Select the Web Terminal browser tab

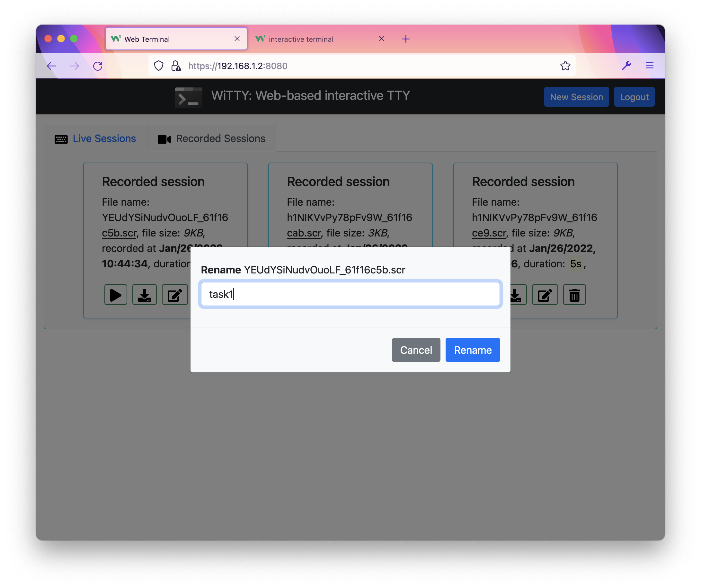click(x=176, y=39)
